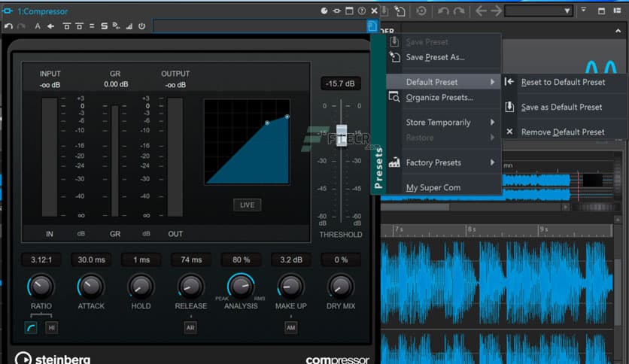Click the Default Preset submenu arrow

point(492,82)
